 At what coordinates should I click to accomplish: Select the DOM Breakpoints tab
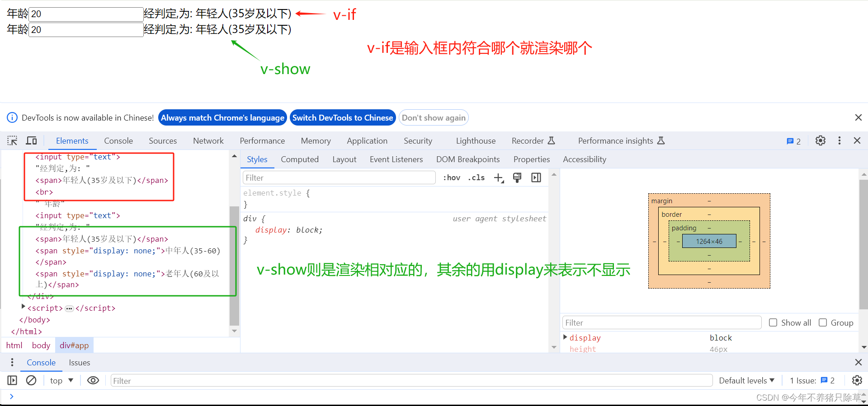[x=468, y=159]
